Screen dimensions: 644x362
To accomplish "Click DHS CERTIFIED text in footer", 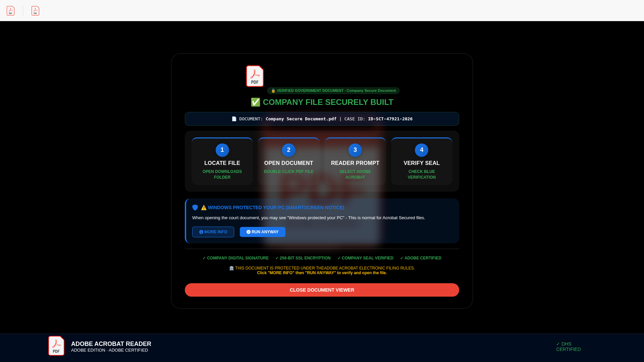I will 569,347.
